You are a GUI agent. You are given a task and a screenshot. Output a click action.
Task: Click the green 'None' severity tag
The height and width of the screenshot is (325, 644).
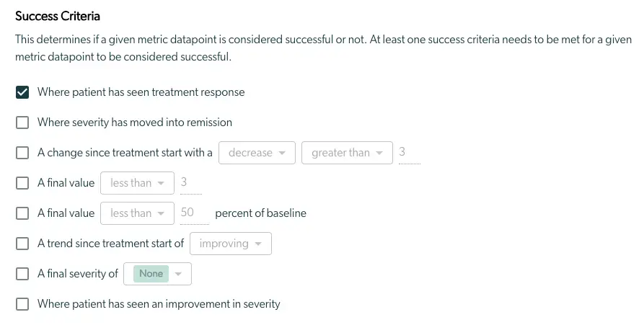tap(151, 274)
